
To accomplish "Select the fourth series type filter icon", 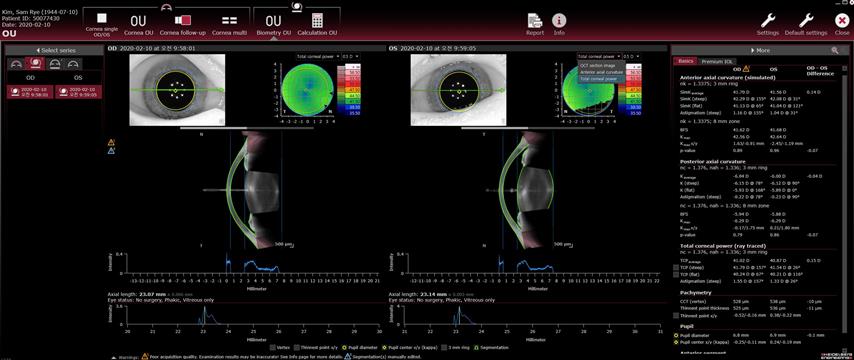I will 73,64.
